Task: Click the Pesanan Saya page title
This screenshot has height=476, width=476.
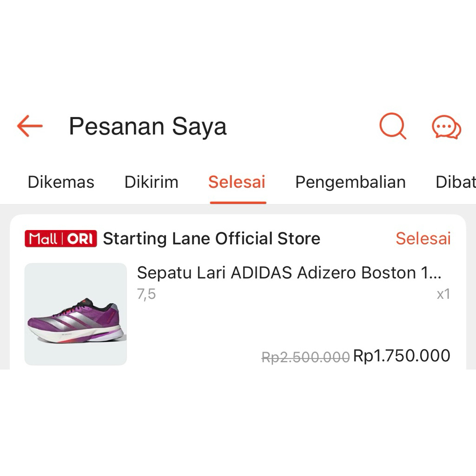Action: click(147, 126)
